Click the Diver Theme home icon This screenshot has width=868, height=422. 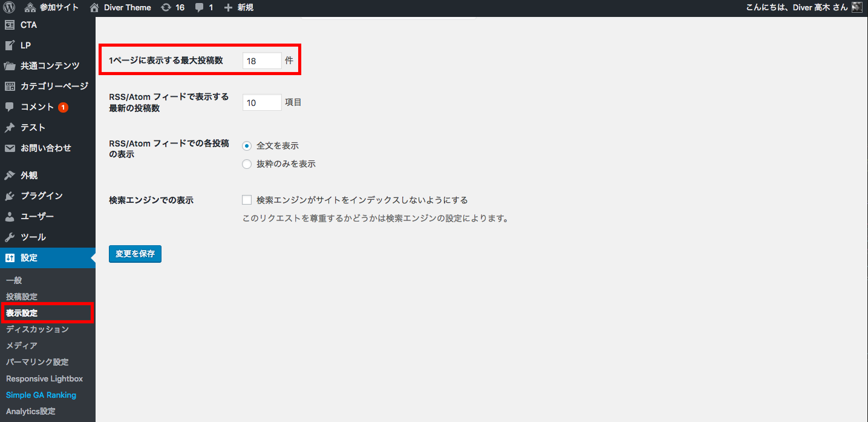[x=94, y=8]
